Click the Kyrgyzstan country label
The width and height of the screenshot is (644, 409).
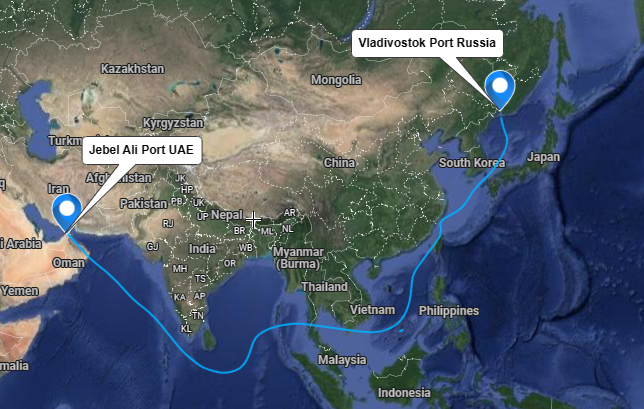click(x=173, y=123)
